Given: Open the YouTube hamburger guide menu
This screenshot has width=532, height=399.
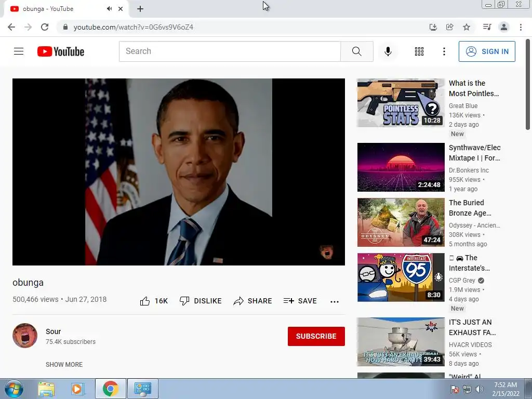Looking at the screenshot, I should pos(19,51).
